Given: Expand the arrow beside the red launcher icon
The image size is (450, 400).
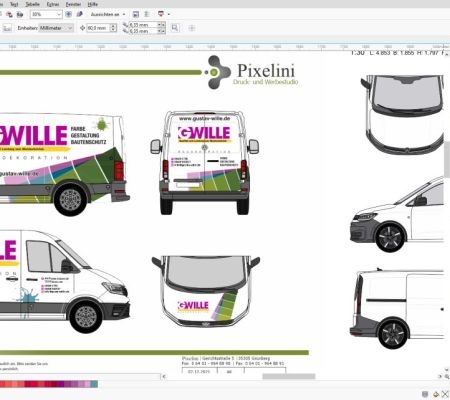Looking at the screenshot, I should (169, 14).
